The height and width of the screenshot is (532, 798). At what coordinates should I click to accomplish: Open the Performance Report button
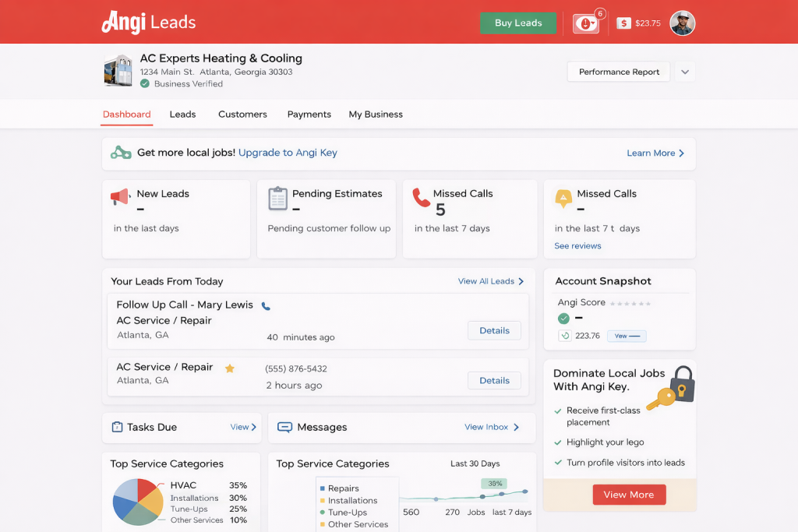coord(618,72)
